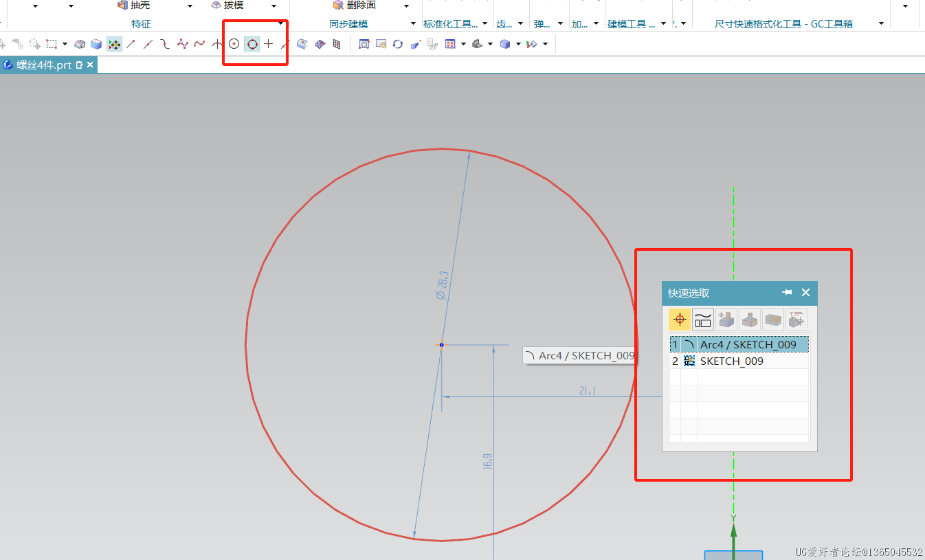Click the blue solid body filter icon
Screen dimensions: 925x560
[96, 44]
